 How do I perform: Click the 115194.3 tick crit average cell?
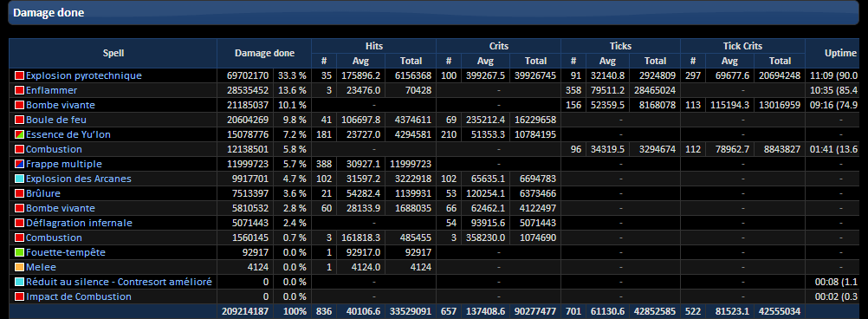(729, 105)
